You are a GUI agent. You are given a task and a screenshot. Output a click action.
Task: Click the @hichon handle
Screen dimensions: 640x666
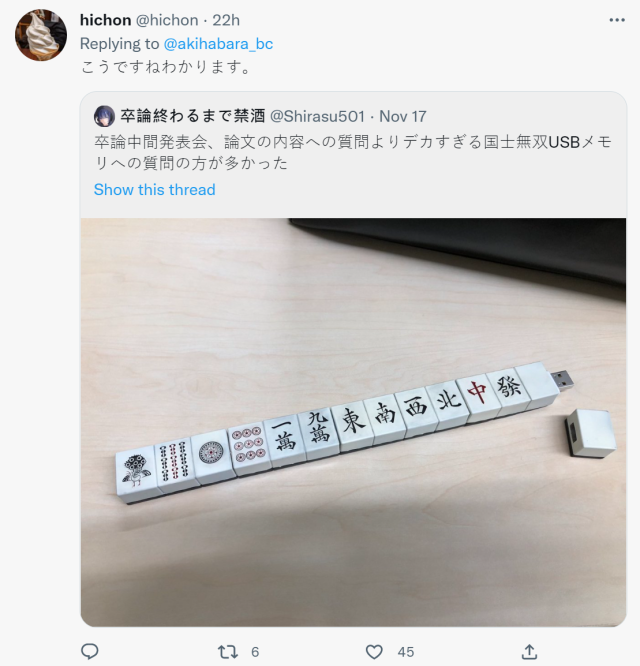(x=167, y=20)
